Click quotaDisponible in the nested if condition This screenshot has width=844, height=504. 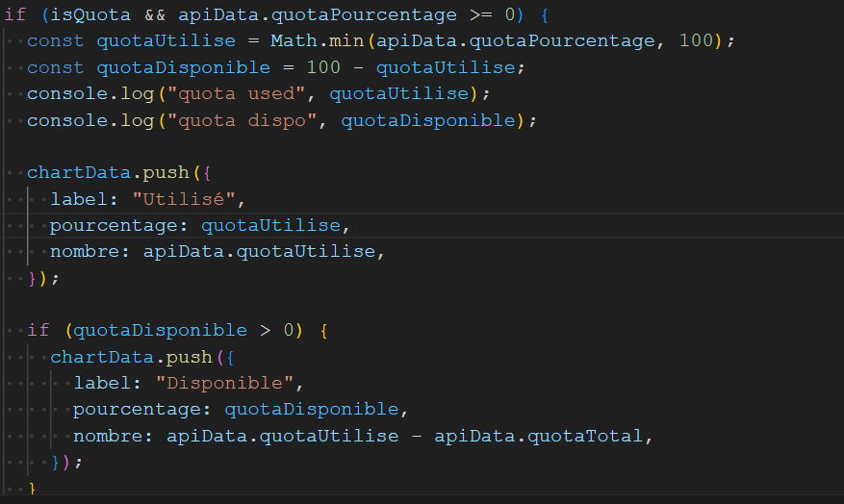161,330
